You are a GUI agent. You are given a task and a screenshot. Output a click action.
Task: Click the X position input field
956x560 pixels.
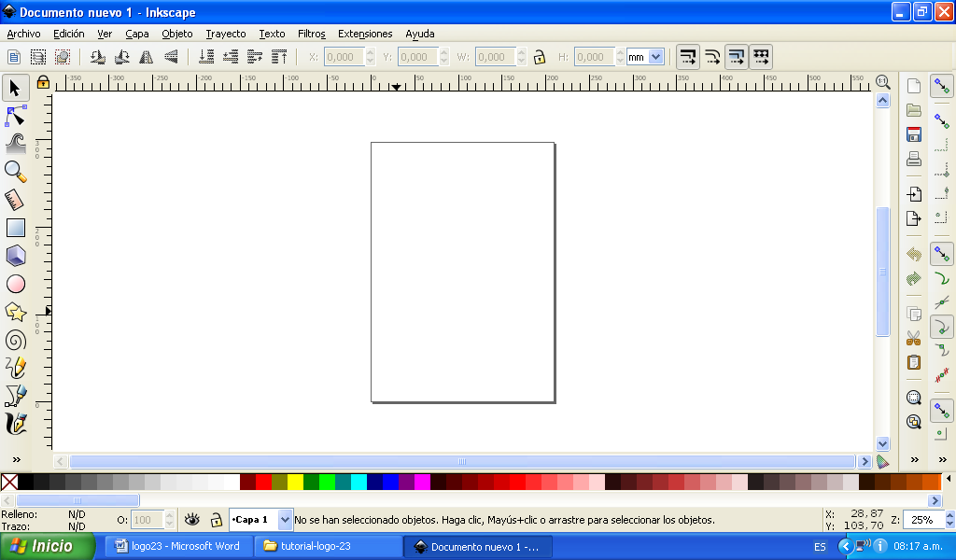344,57
